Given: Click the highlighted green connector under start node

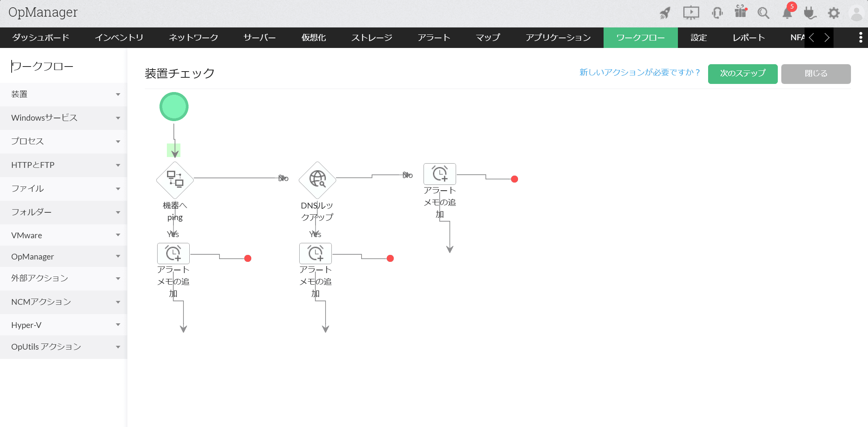Looking at the screenshot, I should [174, 150].
